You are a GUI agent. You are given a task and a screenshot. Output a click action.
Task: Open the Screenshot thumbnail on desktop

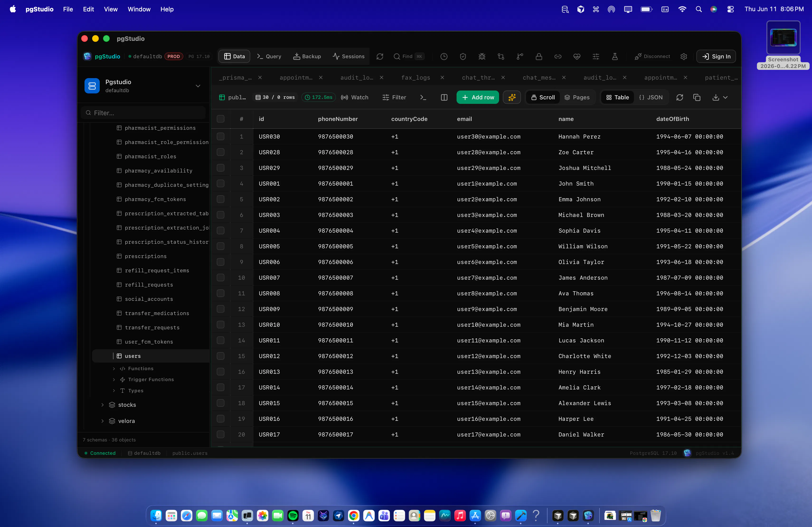coord(783,38)
